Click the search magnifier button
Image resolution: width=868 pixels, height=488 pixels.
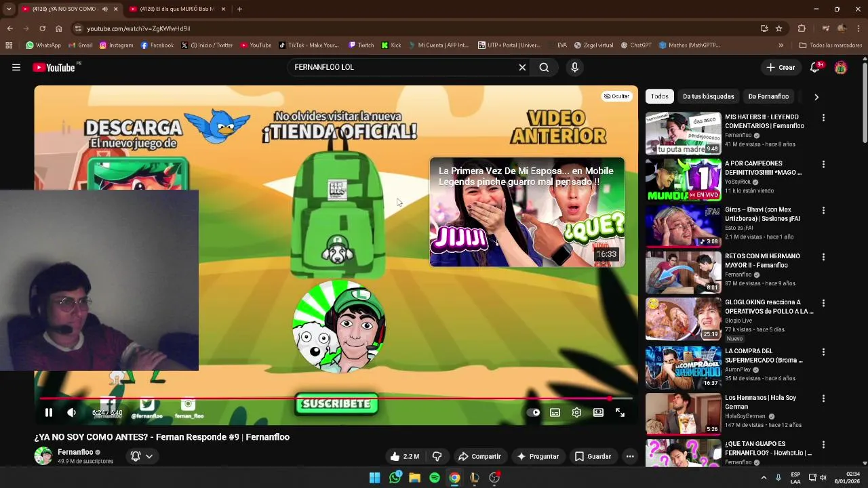[x=544, y=67]
